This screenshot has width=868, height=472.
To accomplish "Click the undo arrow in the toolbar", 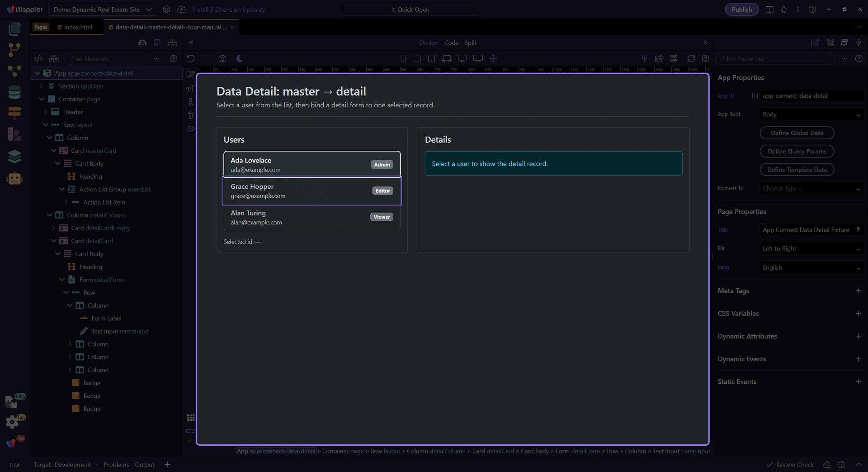I will pyautogui.click(x=191, y=59).
